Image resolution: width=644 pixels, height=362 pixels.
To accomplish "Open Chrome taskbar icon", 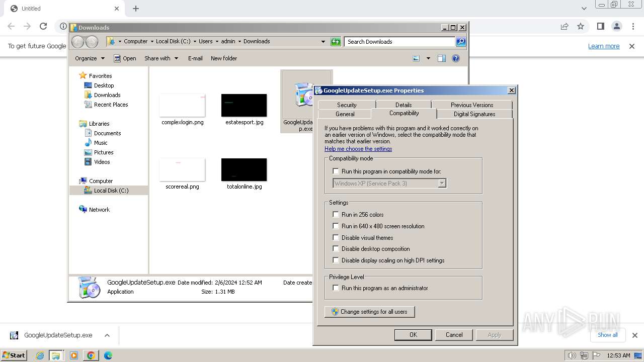I will coord(91,355).
